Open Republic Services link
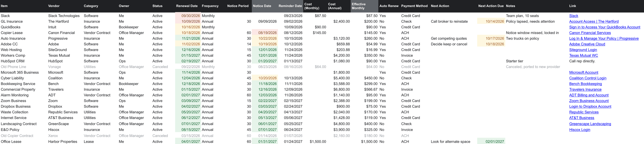 coord(584,112)
